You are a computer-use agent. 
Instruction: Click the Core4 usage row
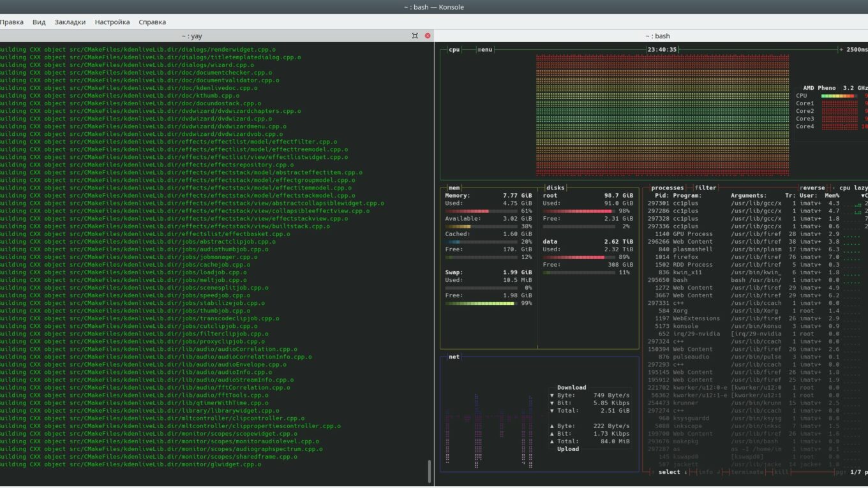click(x=832, y=126)
